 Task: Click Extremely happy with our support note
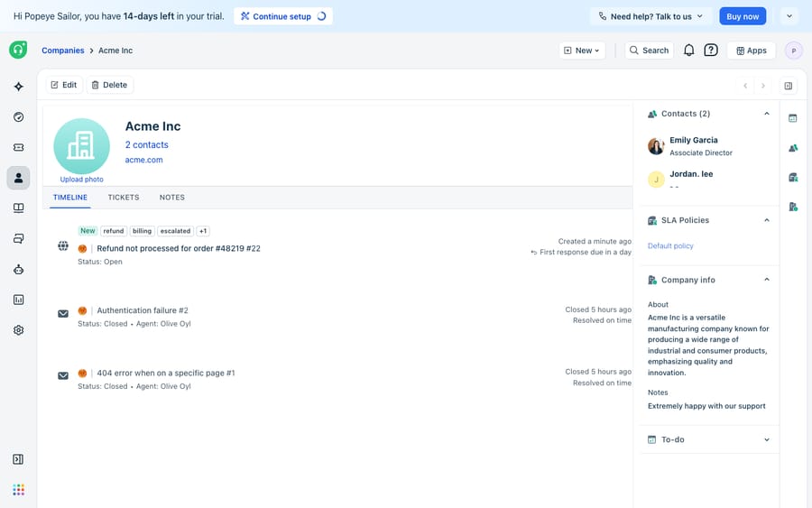tap(706, 406)
